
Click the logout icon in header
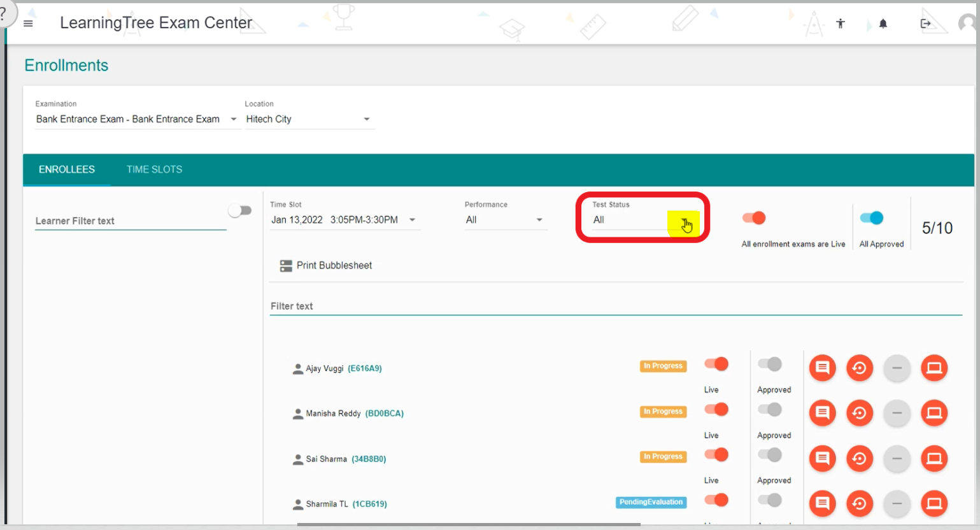tap(925, 24)
